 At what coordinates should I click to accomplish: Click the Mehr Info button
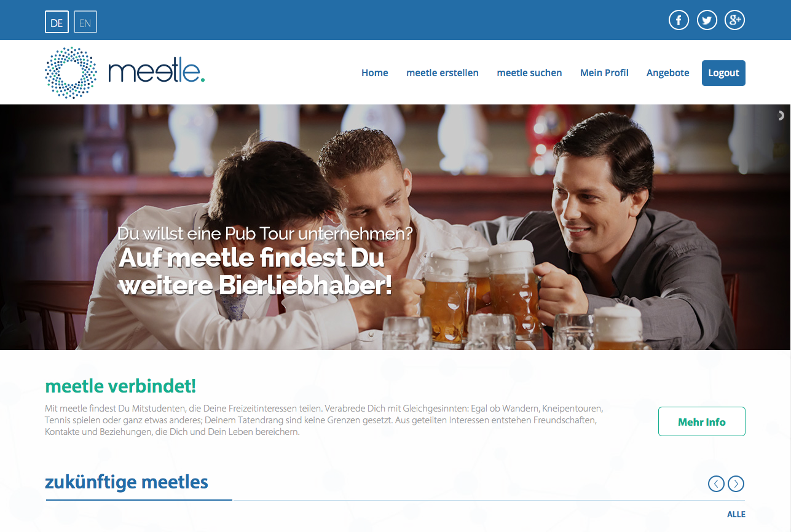click(702, 421)
